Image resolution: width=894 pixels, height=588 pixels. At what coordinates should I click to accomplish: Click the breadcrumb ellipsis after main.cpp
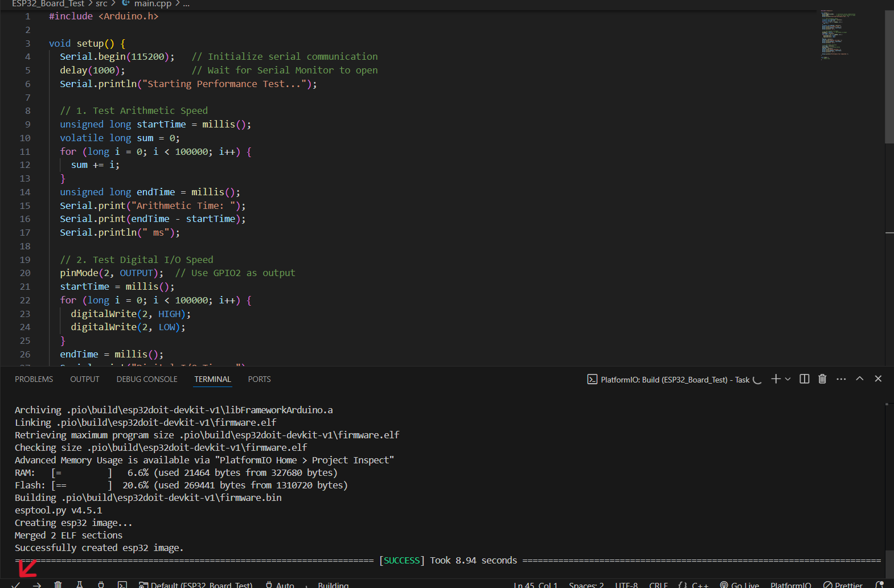pyautogui.click(x=186, y=4)
